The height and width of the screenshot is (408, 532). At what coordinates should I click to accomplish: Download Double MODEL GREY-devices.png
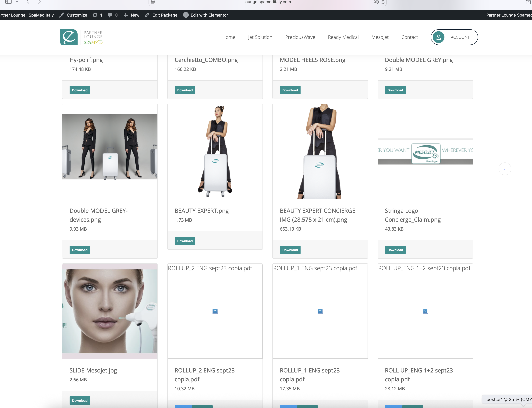click(80, 250)
